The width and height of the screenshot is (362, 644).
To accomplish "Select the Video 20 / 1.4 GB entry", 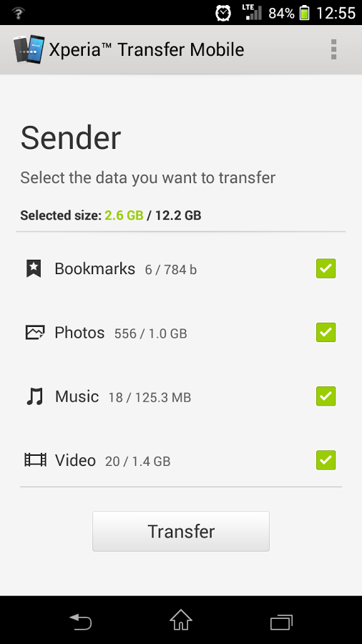I will pos(112,460).
